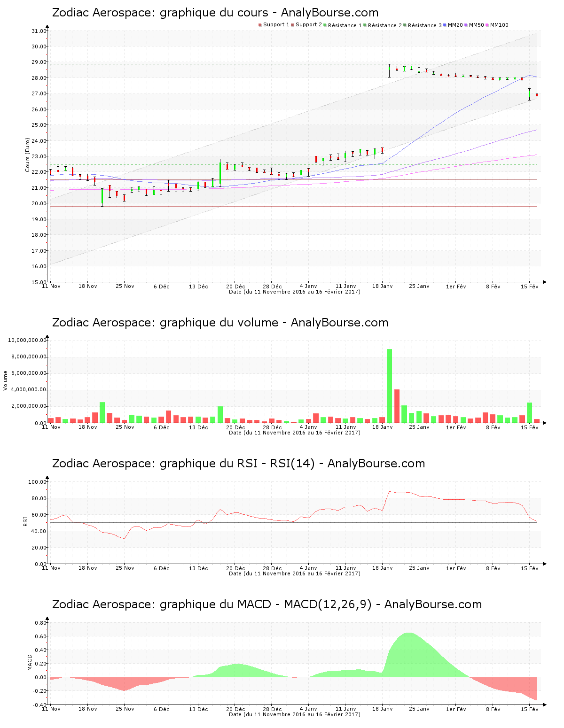Click the 0.80 value on MACD axis
This screenshot has width=564, height=728.
point(41,623)
